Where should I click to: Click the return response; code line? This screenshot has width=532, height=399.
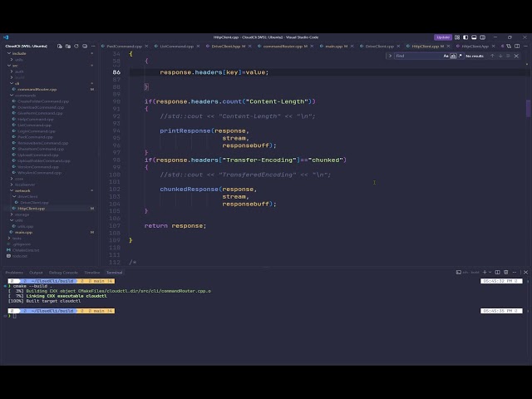[175, 226]
